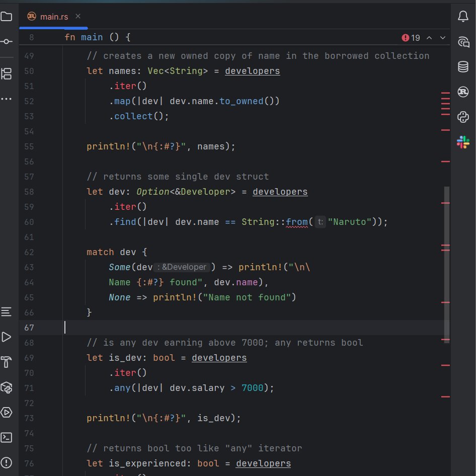Click 'developers' link on line 58
The width and height of the screenshot is (476, 476).
click(280, 192)
